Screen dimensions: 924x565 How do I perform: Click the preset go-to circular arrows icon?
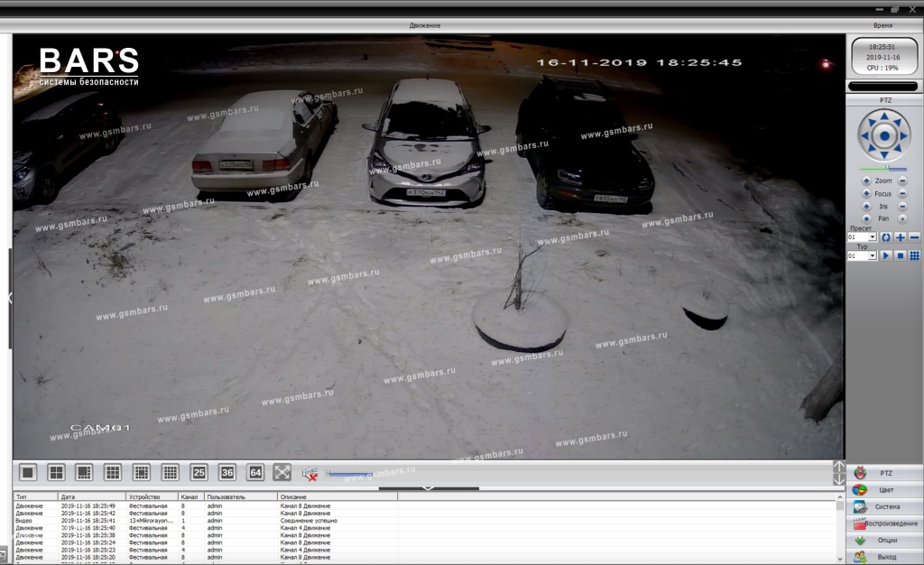[x=886, y=237]
